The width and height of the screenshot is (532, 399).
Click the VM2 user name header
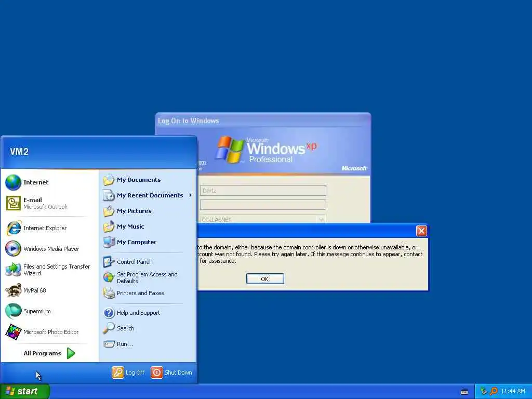pyautogui.click(x=19, y=152)
